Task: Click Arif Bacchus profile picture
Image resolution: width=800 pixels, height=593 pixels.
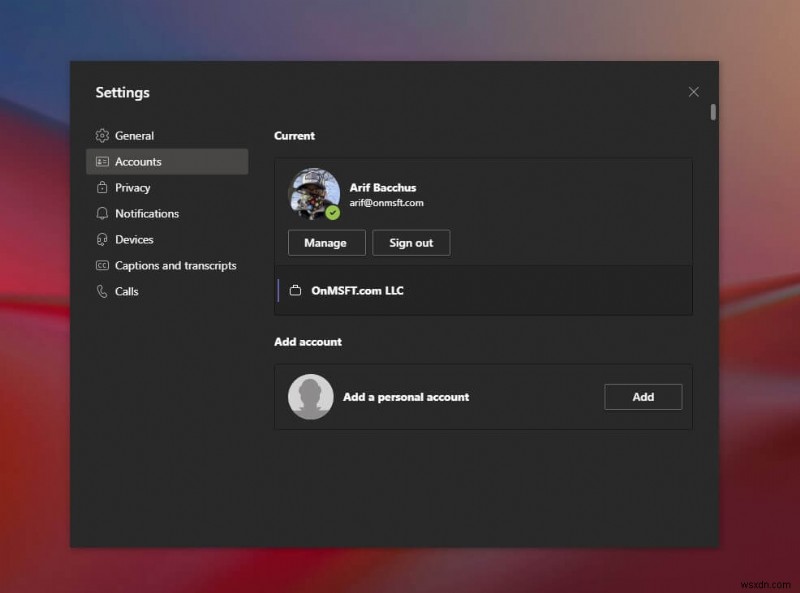Action: tap(315, 195)
